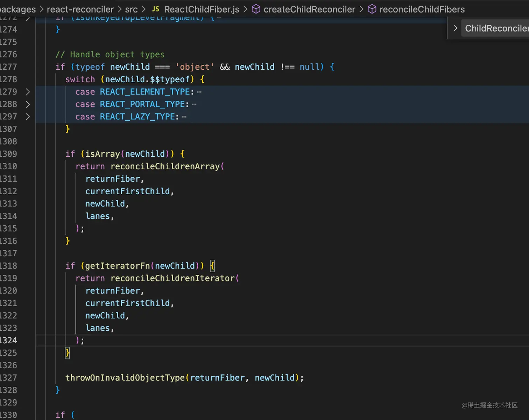The image size is (529, 420).
Task: Click isArray in the if condition
Action: pos(103,154)
